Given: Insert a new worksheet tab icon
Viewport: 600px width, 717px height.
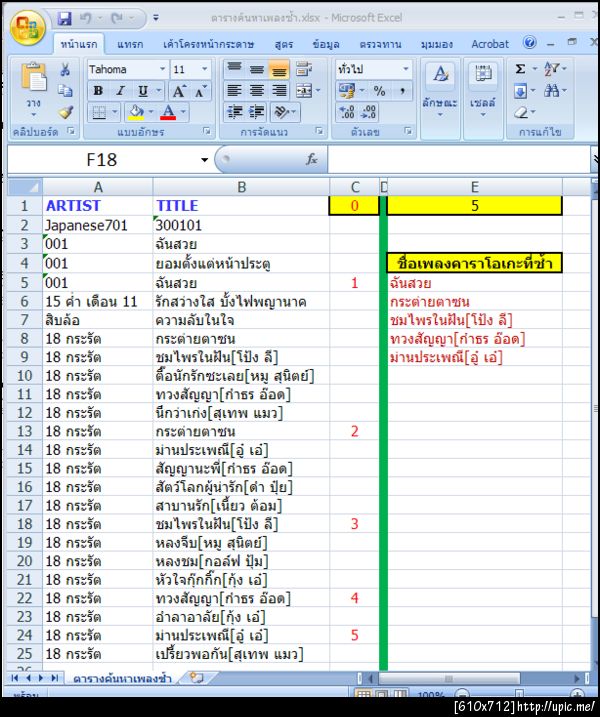Looking at the screenshot, I should point(196,678).
